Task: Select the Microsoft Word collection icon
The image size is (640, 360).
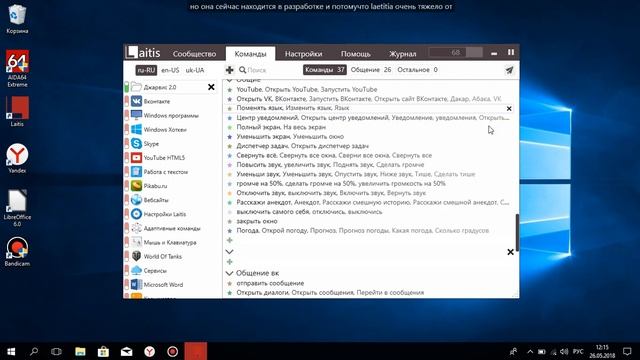Action: (x=136, y=284)
